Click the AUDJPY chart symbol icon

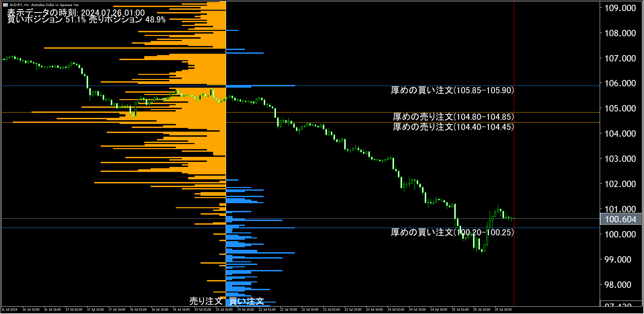[5, 5]
